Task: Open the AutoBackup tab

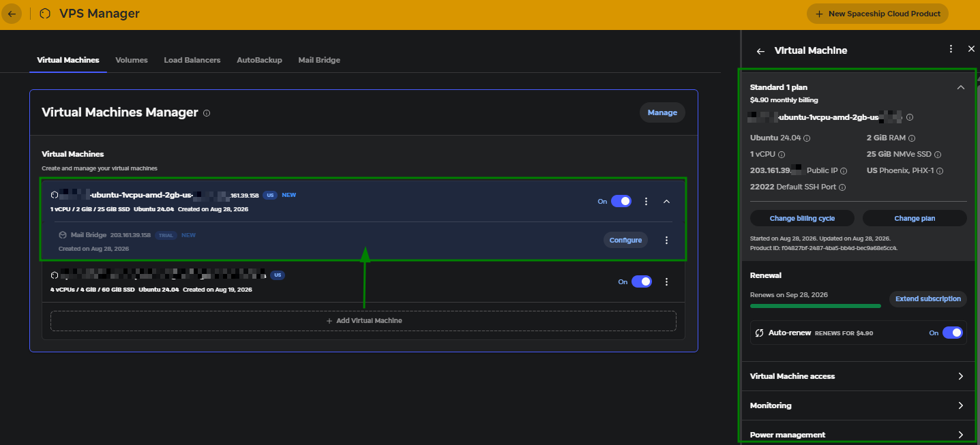Action: pyautogui.click(x=259, y=60)
